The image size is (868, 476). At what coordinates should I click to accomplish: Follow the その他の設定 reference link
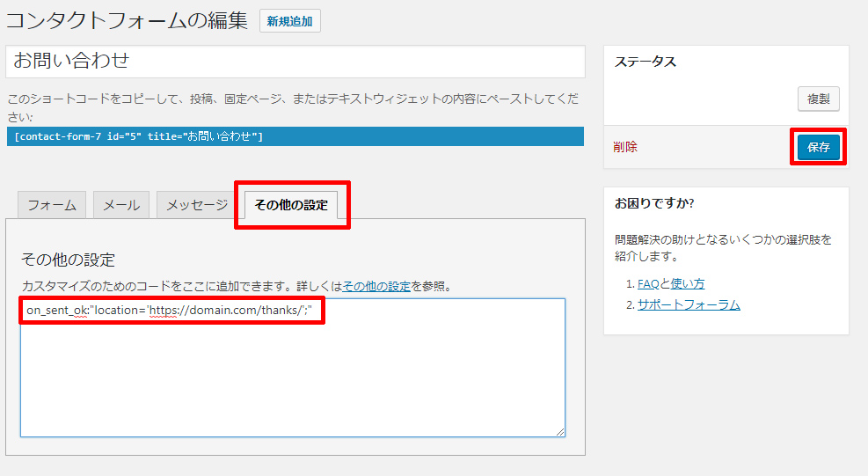point(376,286)
